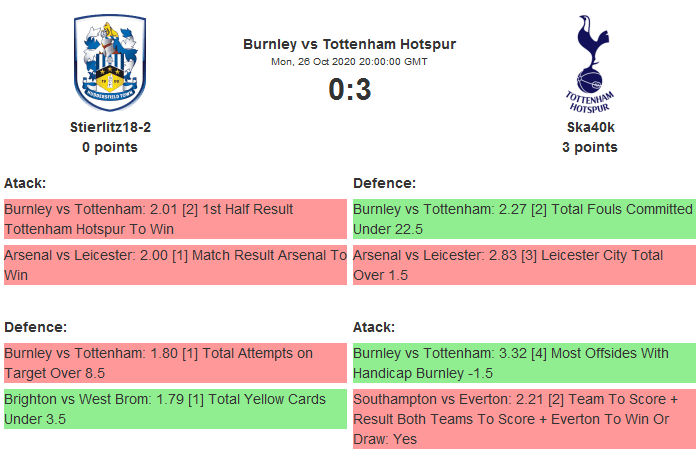Open the Stierlitz18-2 player name
The height and width of the screenshot is (460, 700).
[110, 127]
